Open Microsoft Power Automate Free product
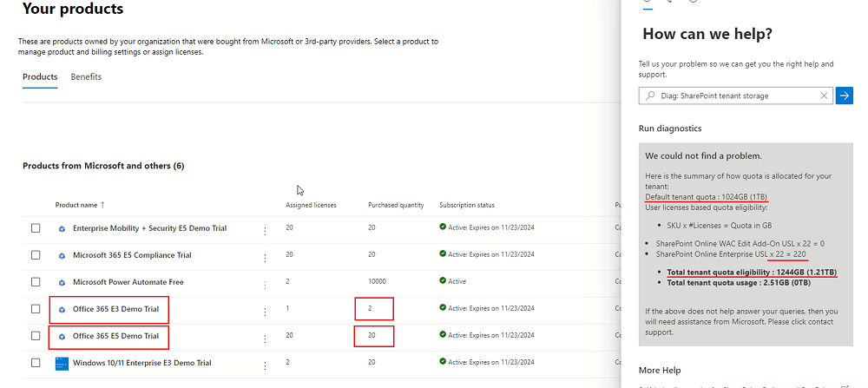This screenshot has height=388, width=868. click(x=128, y=282)
